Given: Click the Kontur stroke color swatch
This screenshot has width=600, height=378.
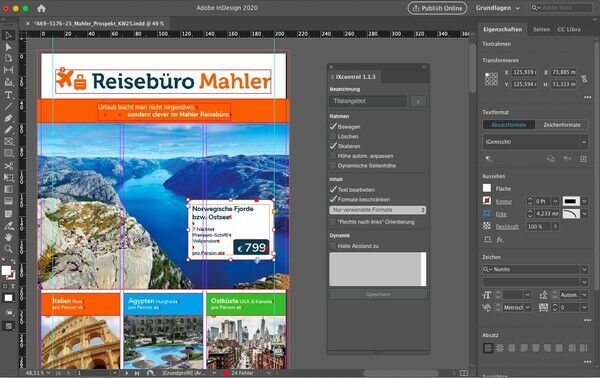Looking at the screenshot, I should click(487, 200).
